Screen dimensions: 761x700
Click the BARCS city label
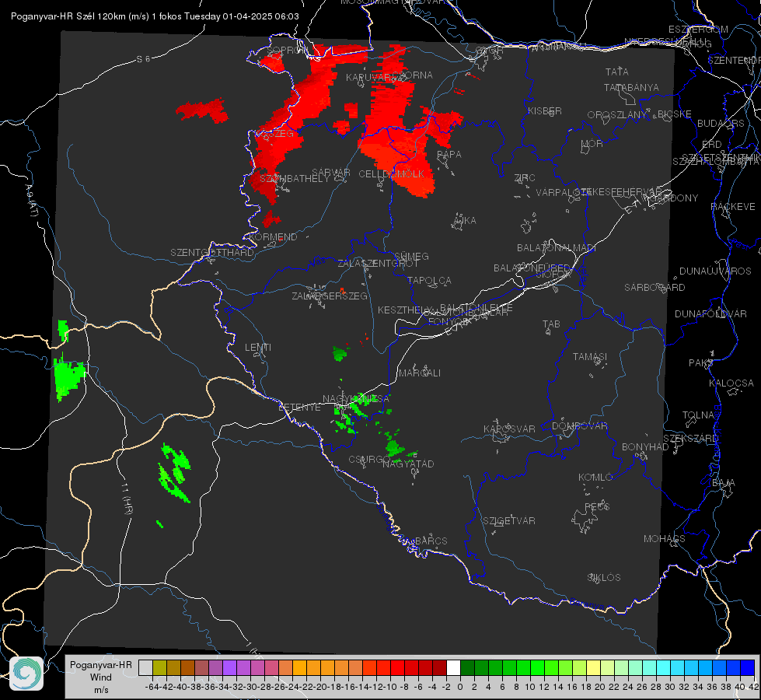pyautogui.click(x=431, y=541)
